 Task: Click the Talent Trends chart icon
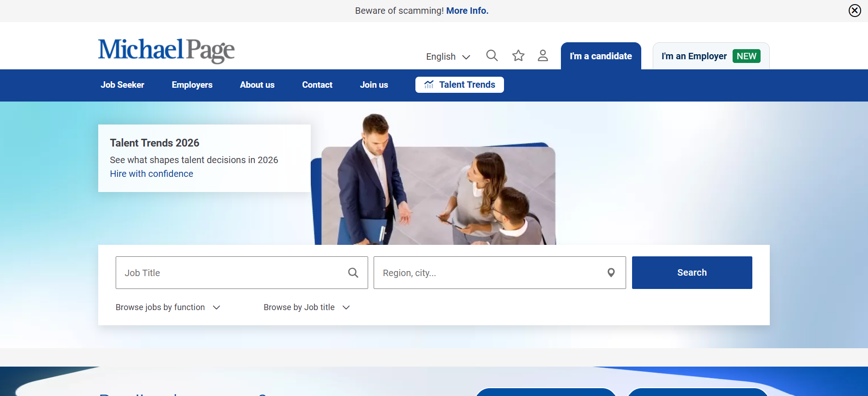(x=429, y=85)
